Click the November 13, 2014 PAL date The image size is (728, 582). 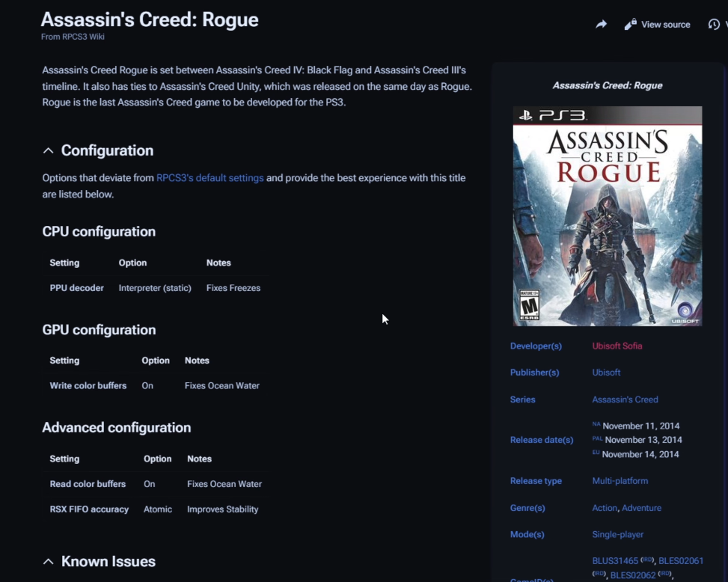click(x=643, y=440)
